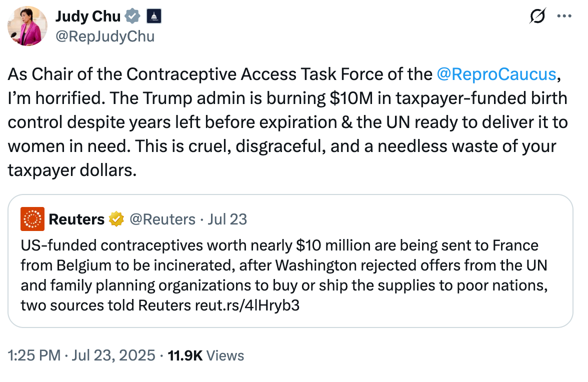588x382 pixels.
Task: Open the @RepJudyChu handle link
Action: click(x=104, y=36)
